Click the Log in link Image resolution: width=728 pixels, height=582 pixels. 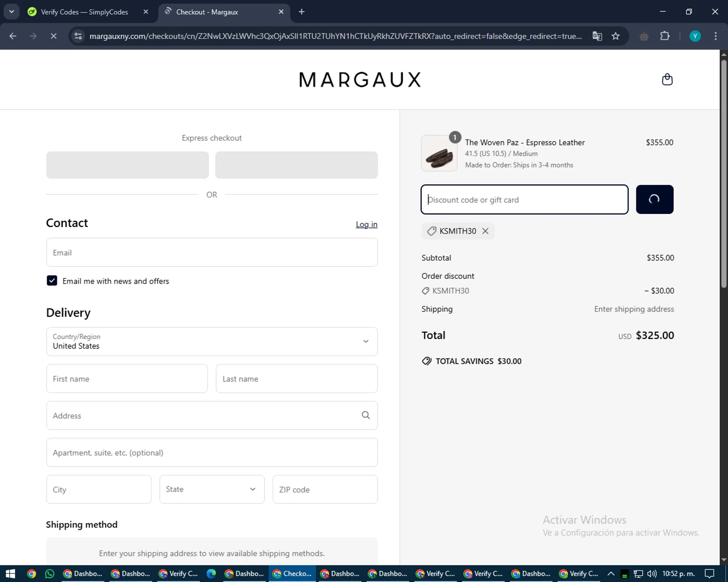click(366, 224)
